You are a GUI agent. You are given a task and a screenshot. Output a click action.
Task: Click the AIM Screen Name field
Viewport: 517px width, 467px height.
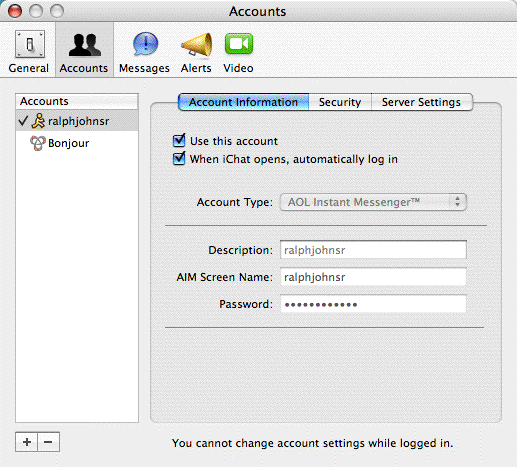coord(373,277)
